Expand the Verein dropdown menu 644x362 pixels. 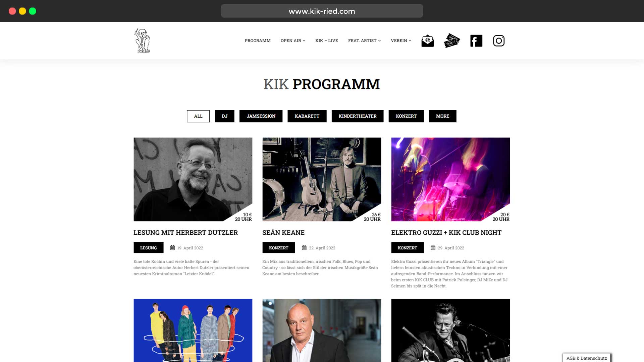click(x=401, y=41)
